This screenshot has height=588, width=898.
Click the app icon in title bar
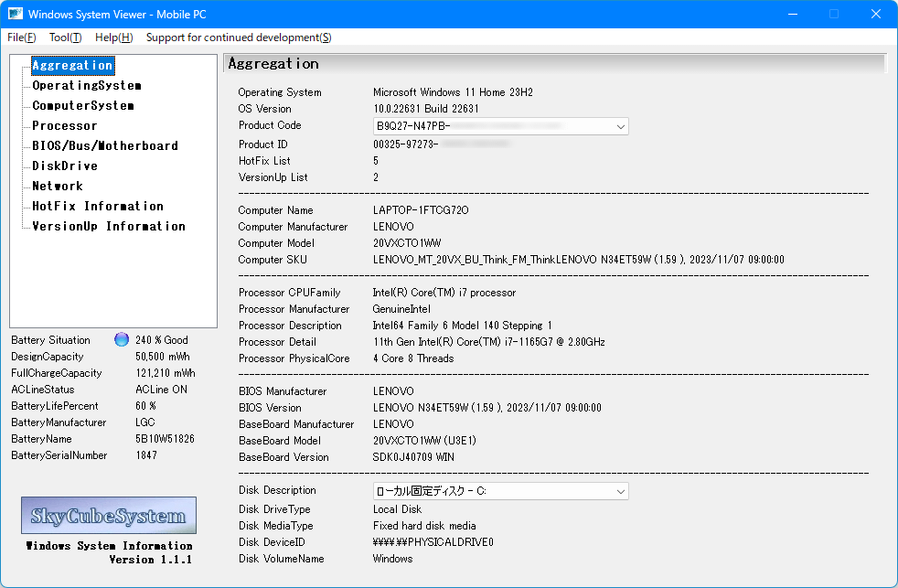pos(15,14)
